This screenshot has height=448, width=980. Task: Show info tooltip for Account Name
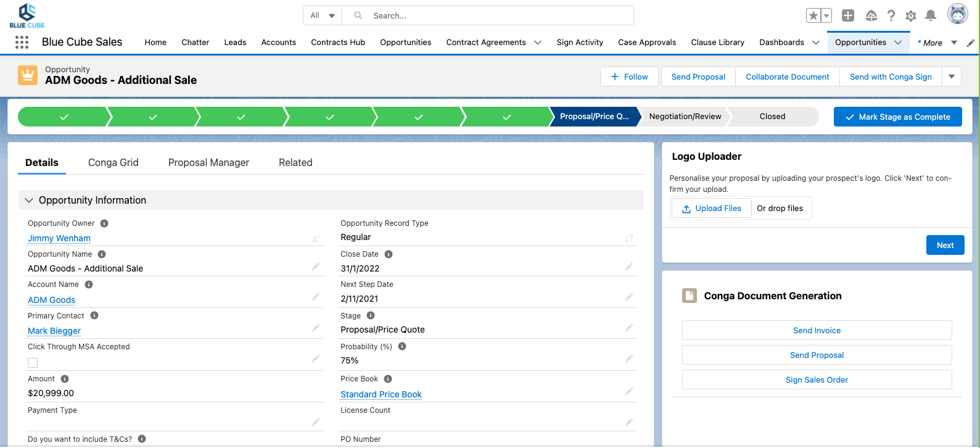pos(89,284)
